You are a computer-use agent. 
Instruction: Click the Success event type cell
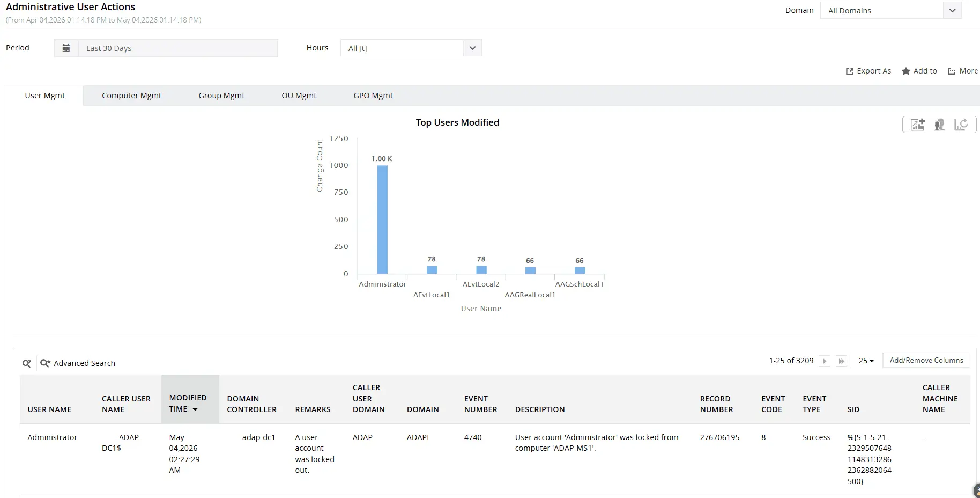816,437
